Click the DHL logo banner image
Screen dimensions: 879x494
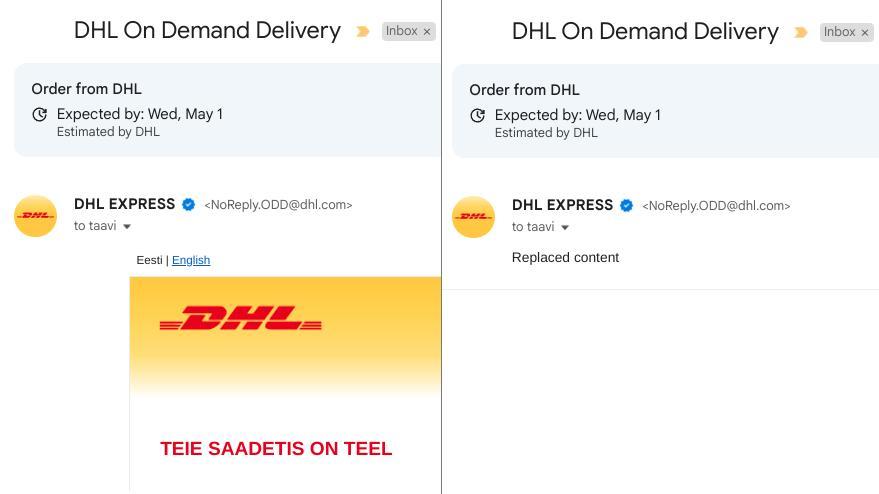240,321
